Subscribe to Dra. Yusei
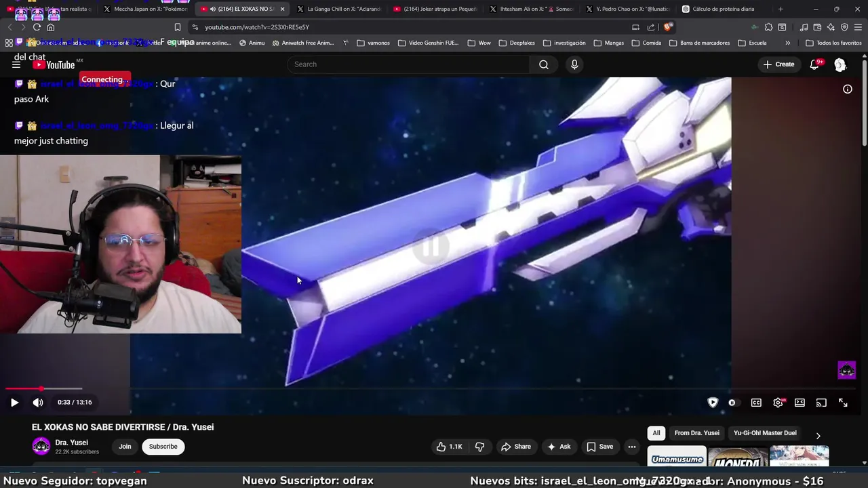This screenshot has height=488, width=868. tap(163, 447)
